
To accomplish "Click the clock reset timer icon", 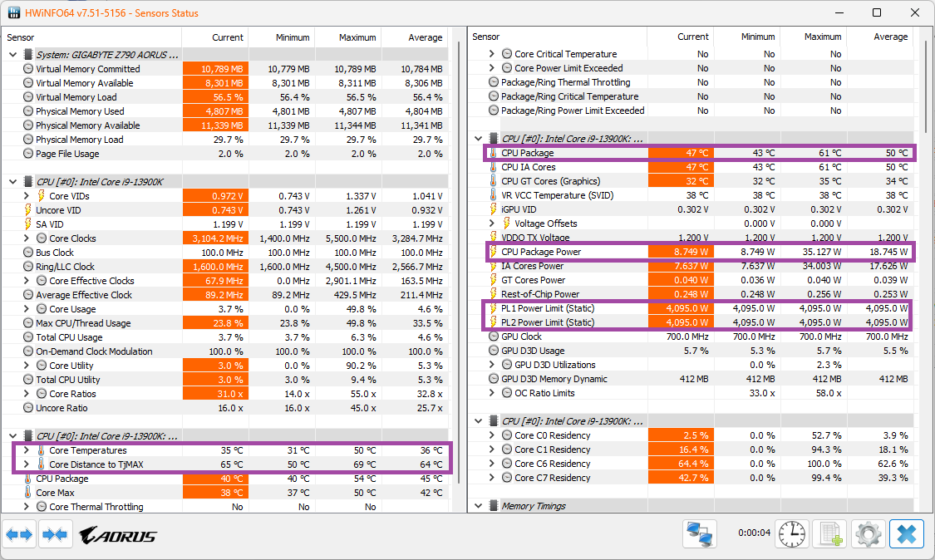I will (791, 533).
